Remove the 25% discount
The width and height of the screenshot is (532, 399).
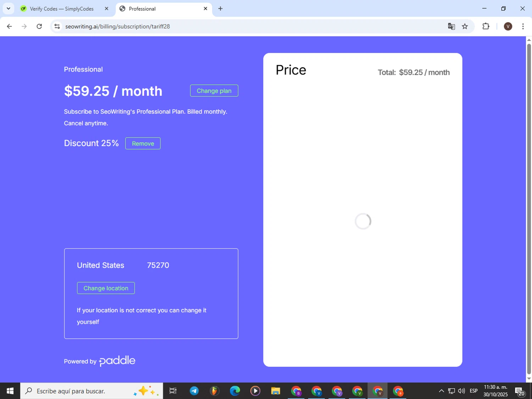pyautogui.click(x=143, y=144)
